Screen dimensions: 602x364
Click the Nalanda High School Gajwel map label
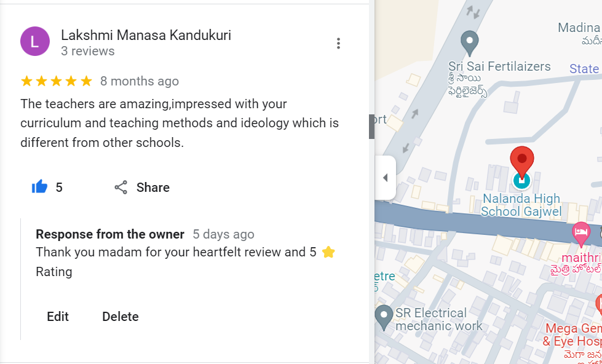[x=521, y=205]
